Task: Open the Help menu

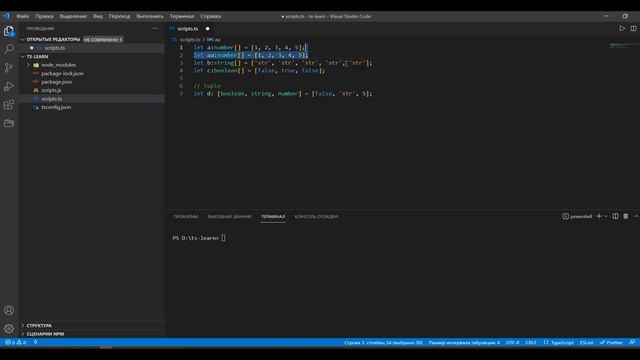Action: click(x=211, y=16)
